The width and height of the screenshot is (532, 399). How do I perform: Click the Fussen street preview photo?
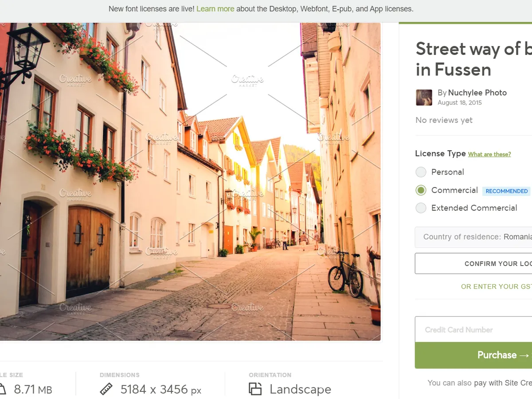190,182
